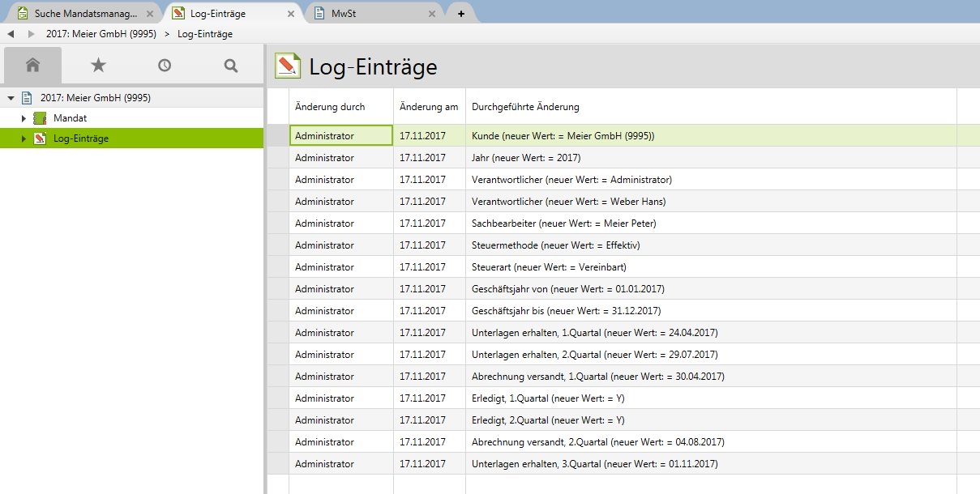Select the Home icon in the sidebar

point(32,64)
